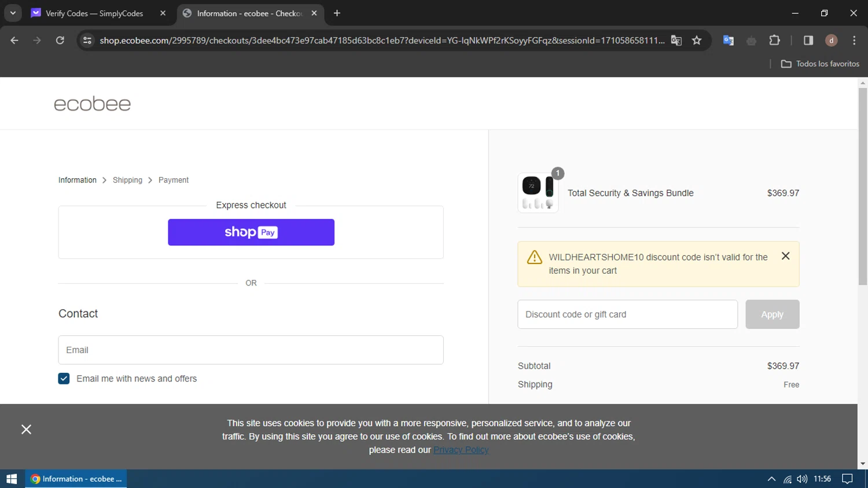868x488 pixels.
Task: Open the network status tray icon
Action: (x=788, y=479)
